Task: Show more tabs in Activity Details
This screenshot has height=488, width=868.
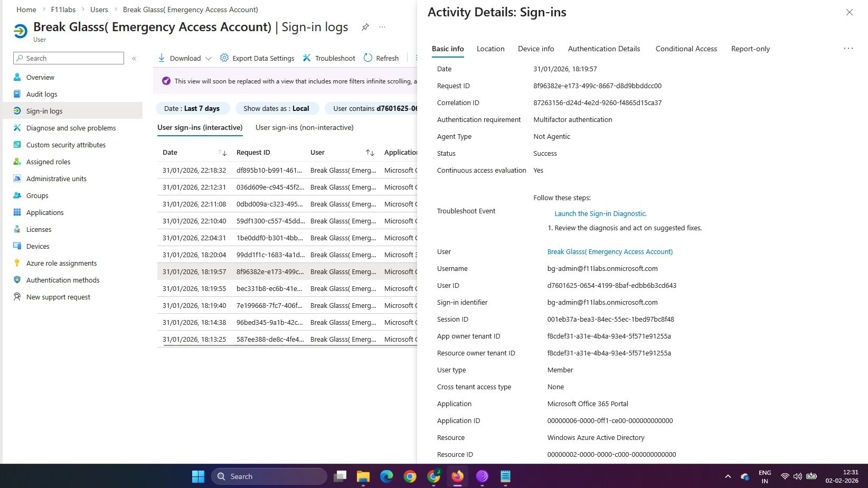Action: click(848, 49)
